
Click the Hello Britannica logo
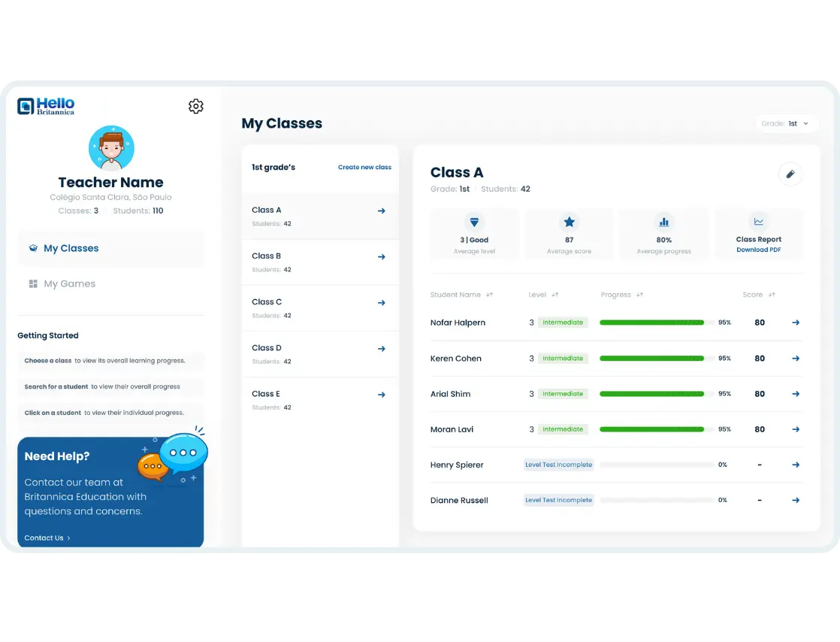pos(47,106)
